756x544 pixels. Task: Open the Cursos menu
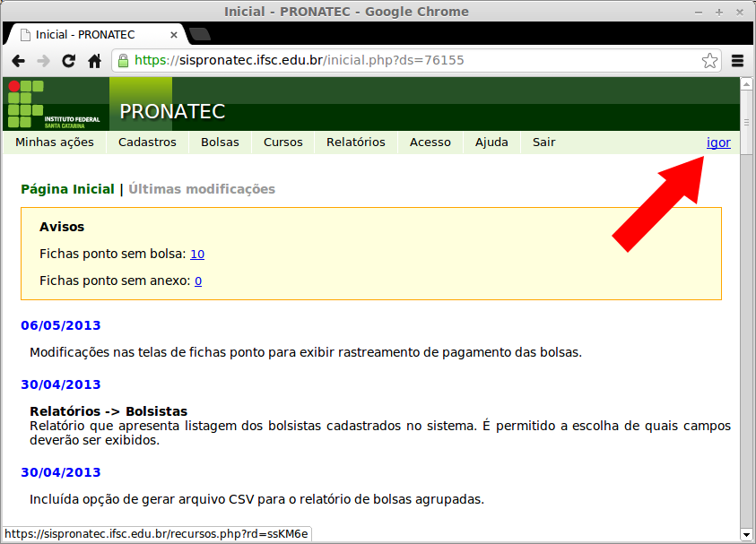pyautogui.click(x=281, y=142)
